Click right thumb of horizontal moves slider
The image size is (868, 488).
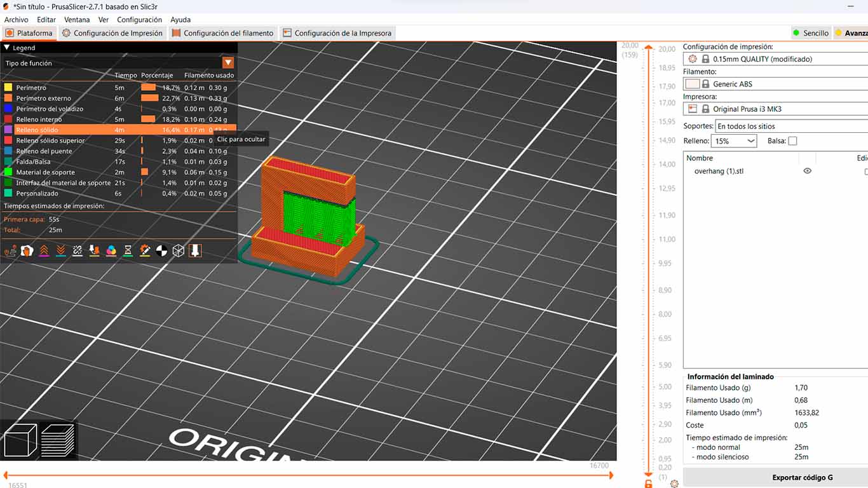[x=611, y=475]
